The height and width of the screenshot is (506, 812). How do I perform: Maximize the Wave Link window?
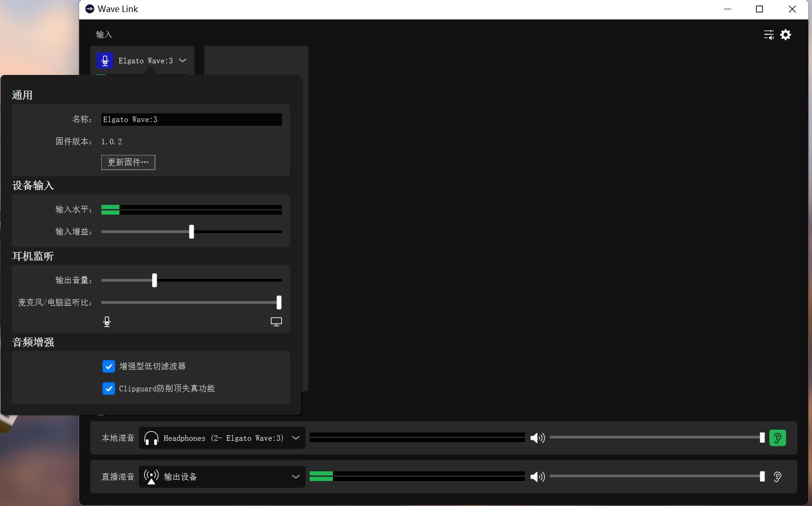(x=759, y=9)
